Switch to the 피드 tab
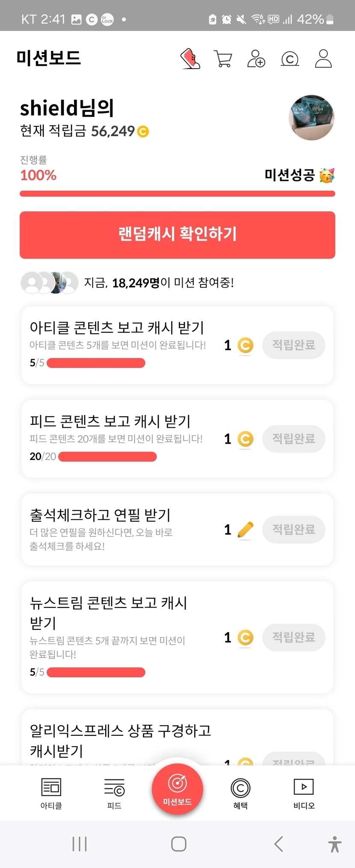This screenshot has height=868, width=355. coord(114,793)
